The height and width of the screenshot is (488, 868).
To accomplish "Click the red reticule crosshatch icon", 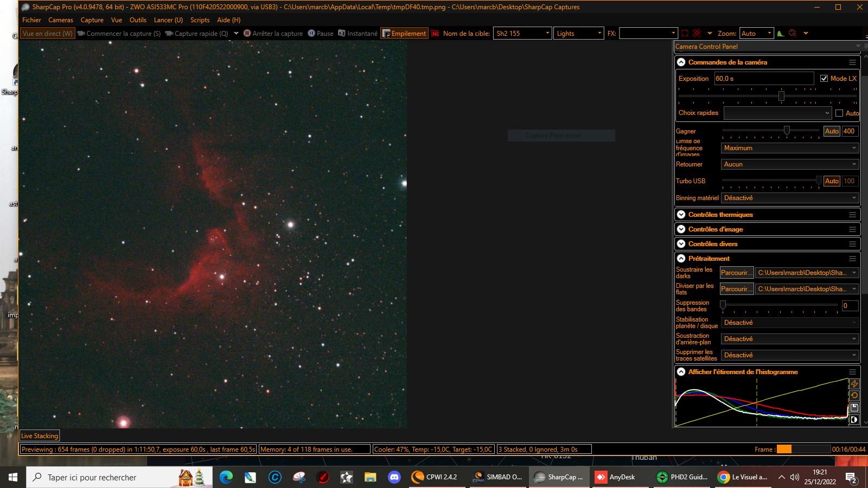I will (x=697, y=34).
